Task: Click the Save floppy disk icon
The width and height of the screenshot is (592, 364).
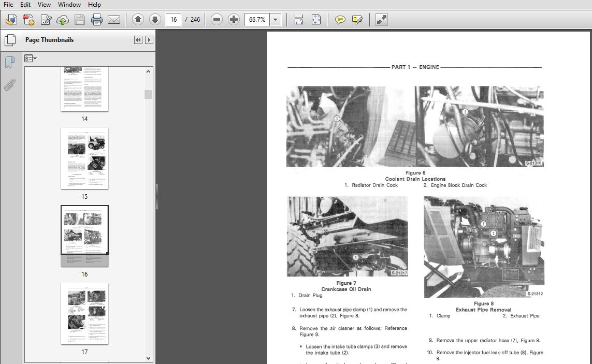Action: [80, 20]
